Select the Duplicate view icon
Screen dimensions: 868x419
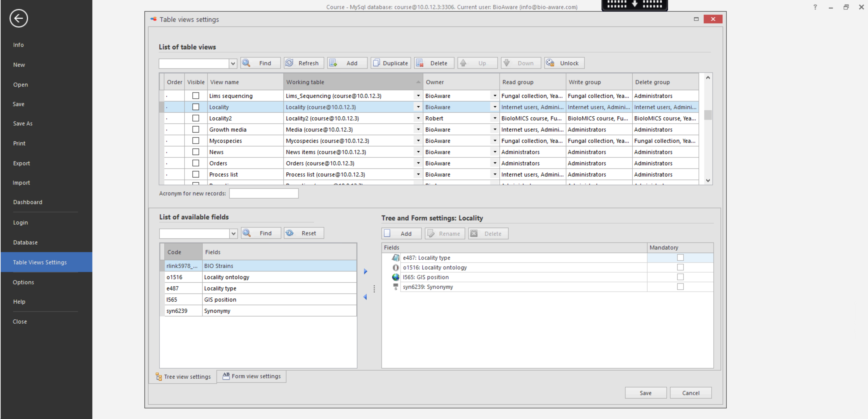point(376,63)
